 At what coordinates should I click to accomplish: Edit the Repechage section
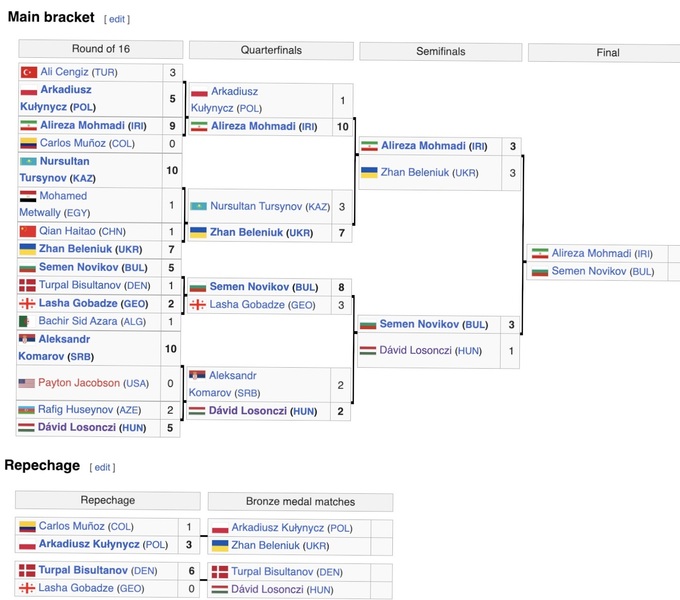[x=103, y=467]
